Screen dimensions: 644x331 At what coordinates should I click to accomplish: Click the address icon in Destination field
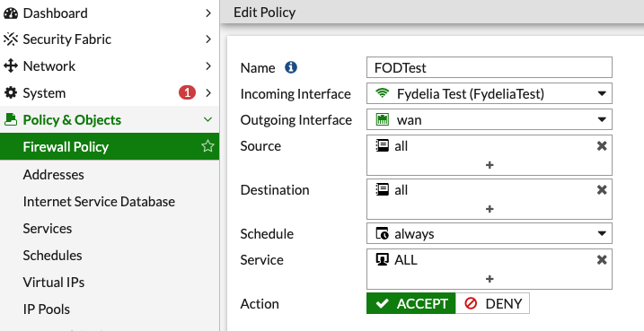click(383, 189)
